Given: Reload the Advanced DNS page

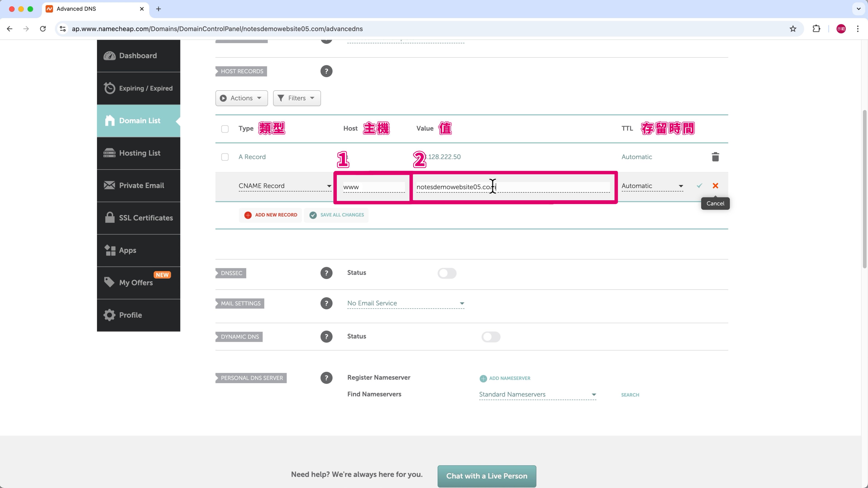Looking at the screenshot, I should point(43,29).
